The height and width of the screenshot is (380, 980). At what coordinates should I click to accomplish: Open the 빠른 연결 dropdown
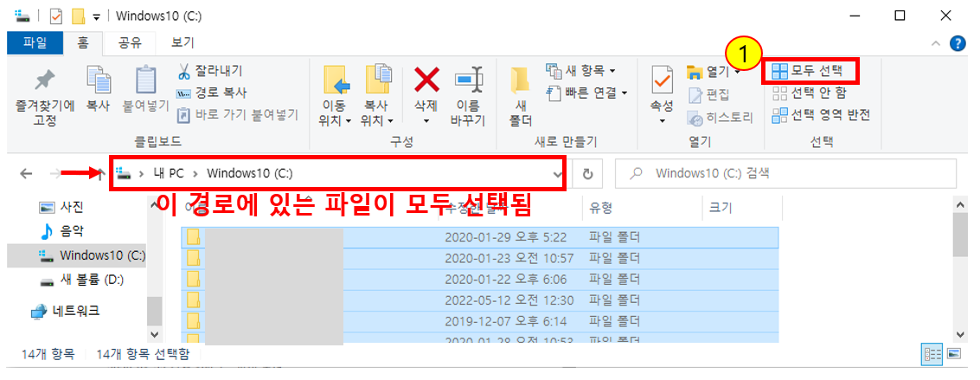(x=586, y=93)
